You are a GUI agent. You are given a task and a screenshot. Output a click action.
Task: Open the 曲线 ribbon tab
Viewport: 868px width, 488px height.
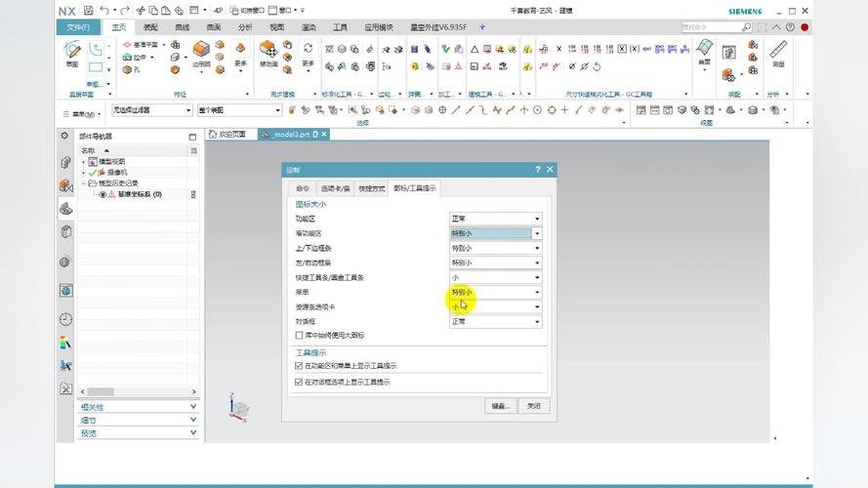pos(183,27)
